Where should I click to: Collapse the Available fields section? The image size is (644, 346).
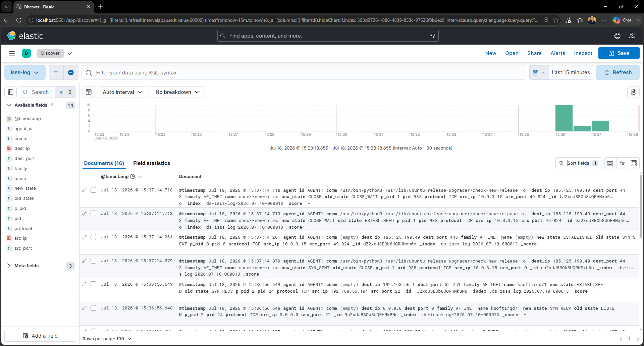9,105
